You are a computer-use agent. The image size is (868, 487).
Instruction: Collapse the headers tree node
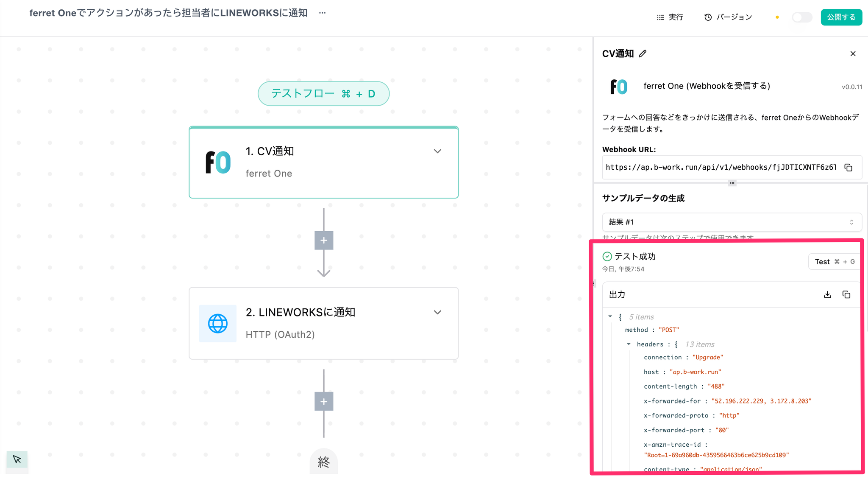(629, 344)
